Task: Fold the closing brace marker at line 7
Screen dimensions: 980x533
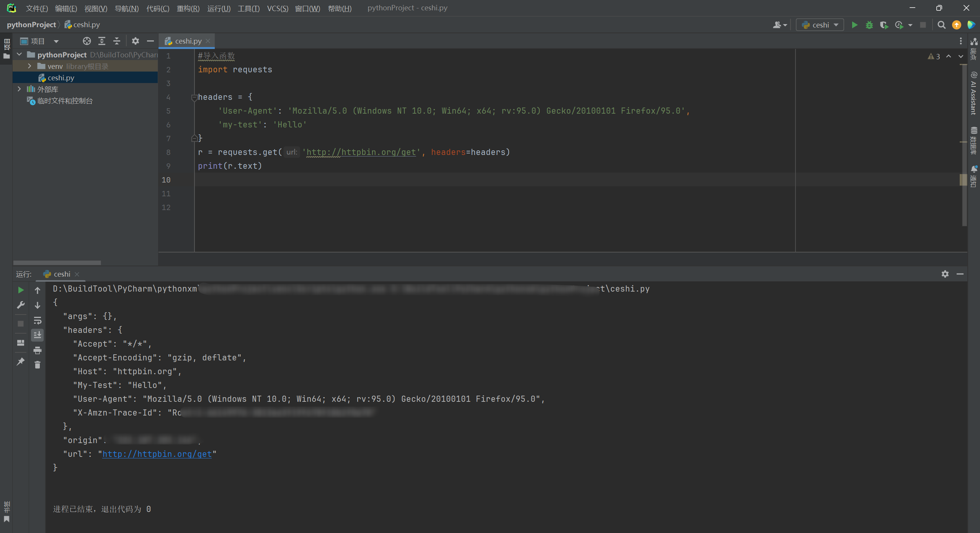Action: coord(194,138)
